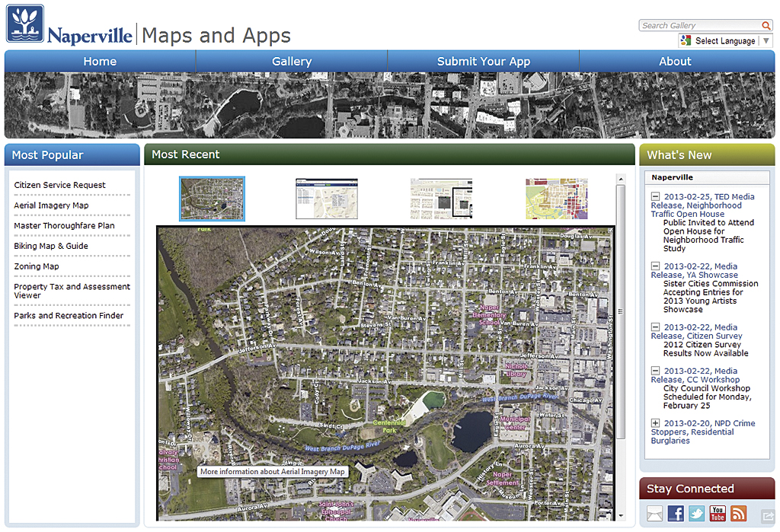The height and width of the screenshot is (532, 780).
Task: Click the Naperville tree logo
Action: coord(25,24)
